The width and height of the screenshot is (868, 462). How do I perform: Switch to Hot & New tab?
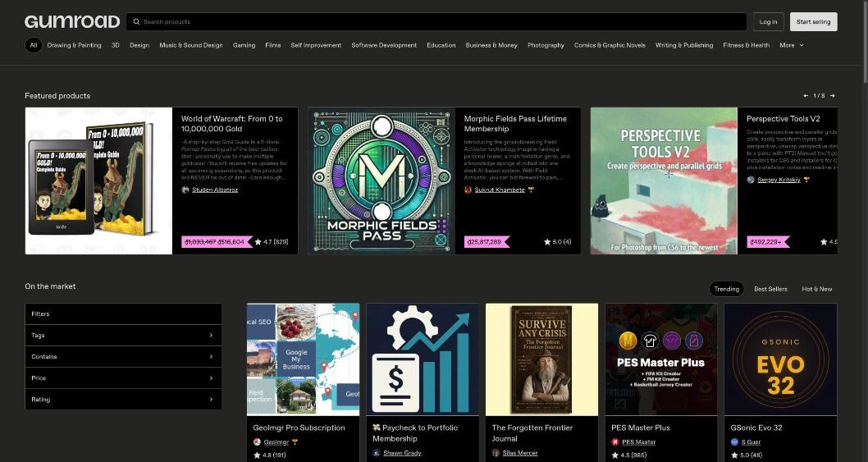[x=817, y=289]
